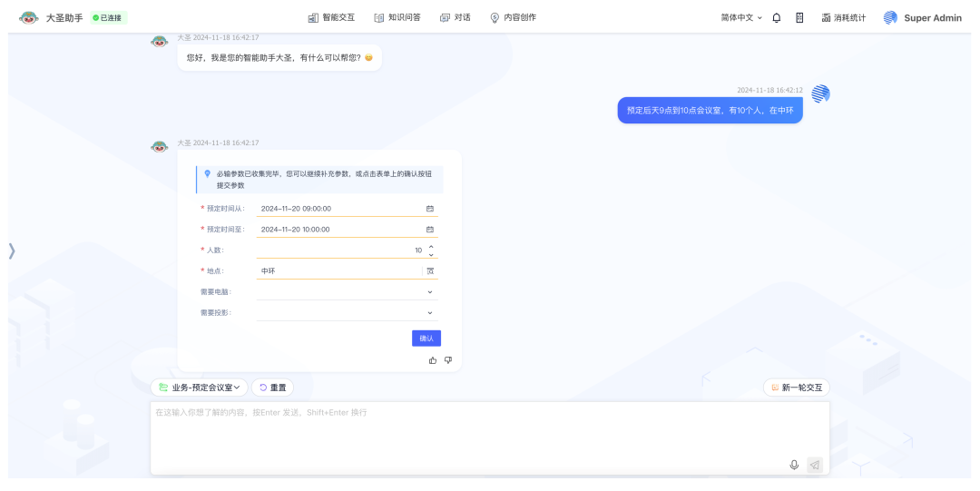Image resolution: width=980 pixels, height=491 pixels.
Task: Click the 确认 button
Action: [x=426, y=339]
